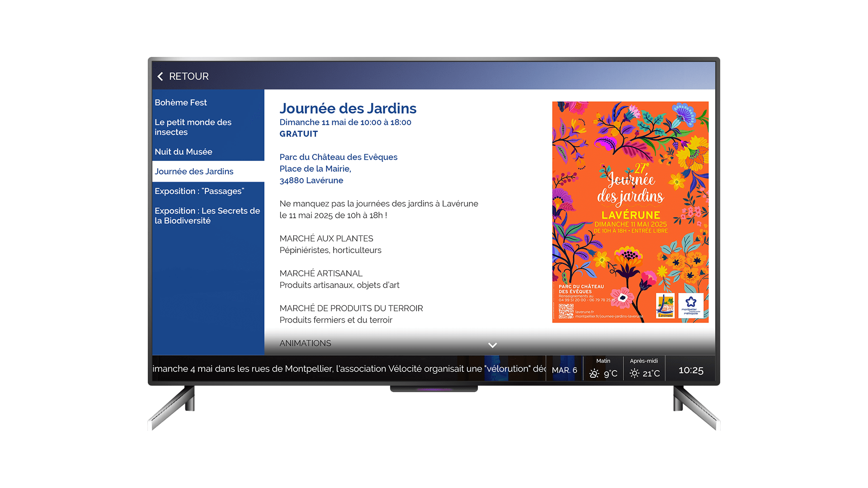
Task: Go back using the RETOUR label
Action: 189,76
